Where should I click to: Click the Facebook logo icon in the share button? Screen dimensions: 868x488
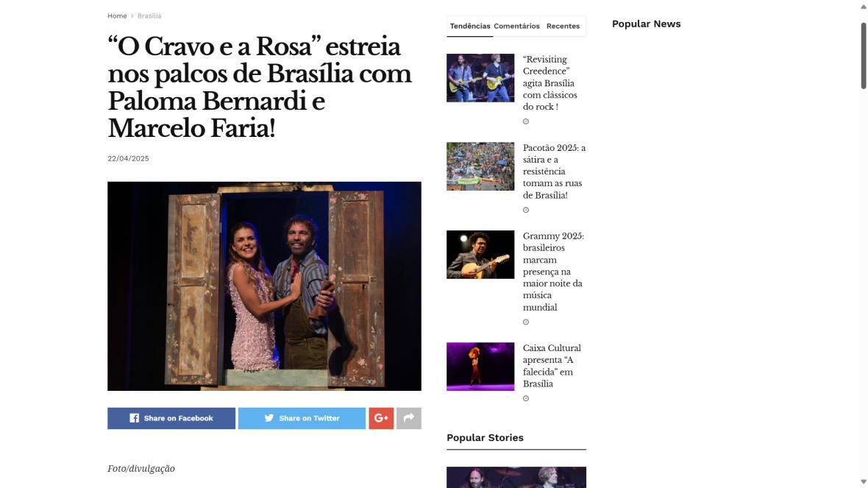point(135,418)
